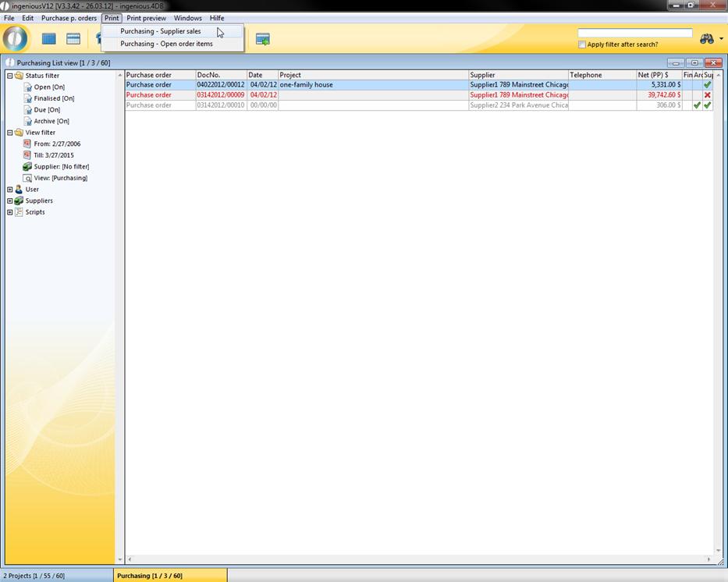The width and height of the screenshot is (728, 582).
Task: Click the toolbar icon with green arrow
Action: click(263, 39)
